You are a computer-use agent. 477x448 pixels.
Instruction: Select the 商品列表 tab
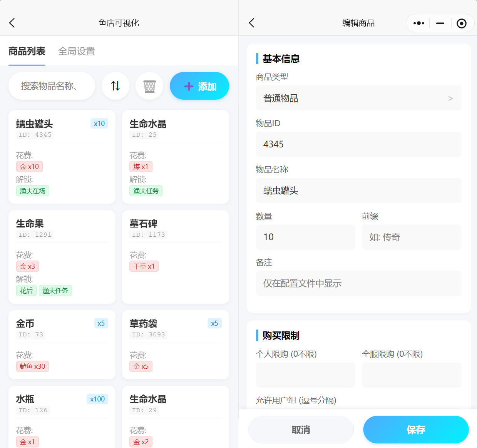click(27, 51)
